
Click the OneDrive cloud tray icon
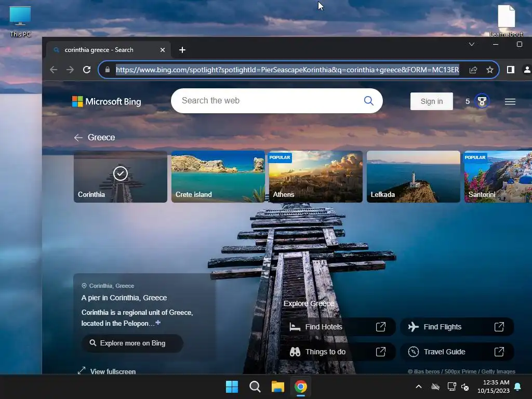435,387
